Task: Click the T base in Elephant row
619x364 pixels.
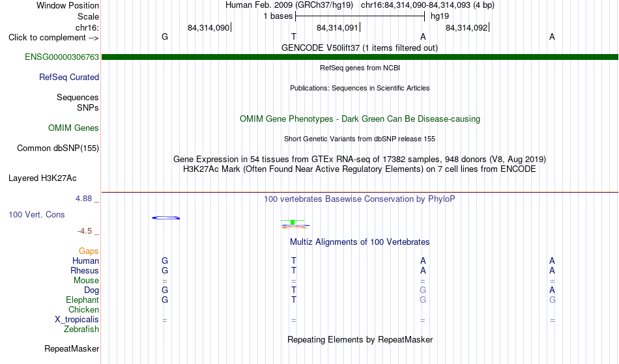Action: [294, 300]
